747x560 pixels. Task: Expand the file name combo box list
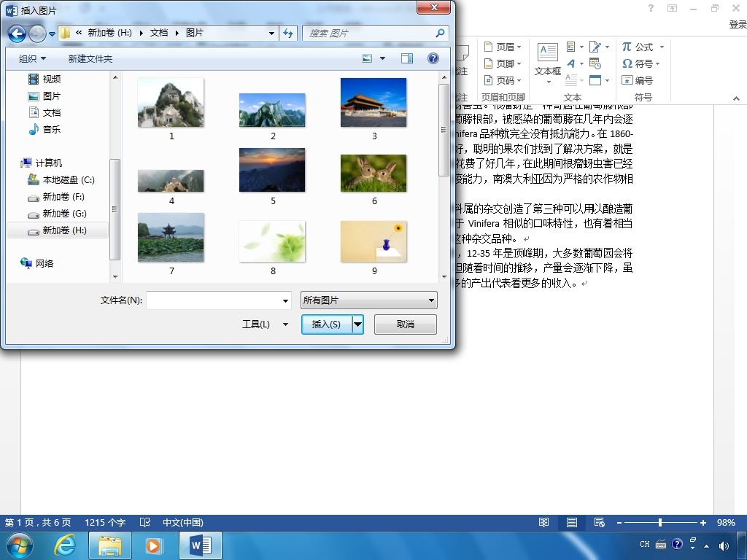285,300
